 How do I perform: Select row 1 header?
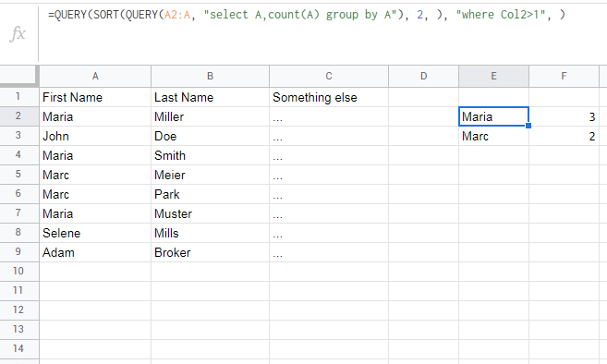(19, 97)
